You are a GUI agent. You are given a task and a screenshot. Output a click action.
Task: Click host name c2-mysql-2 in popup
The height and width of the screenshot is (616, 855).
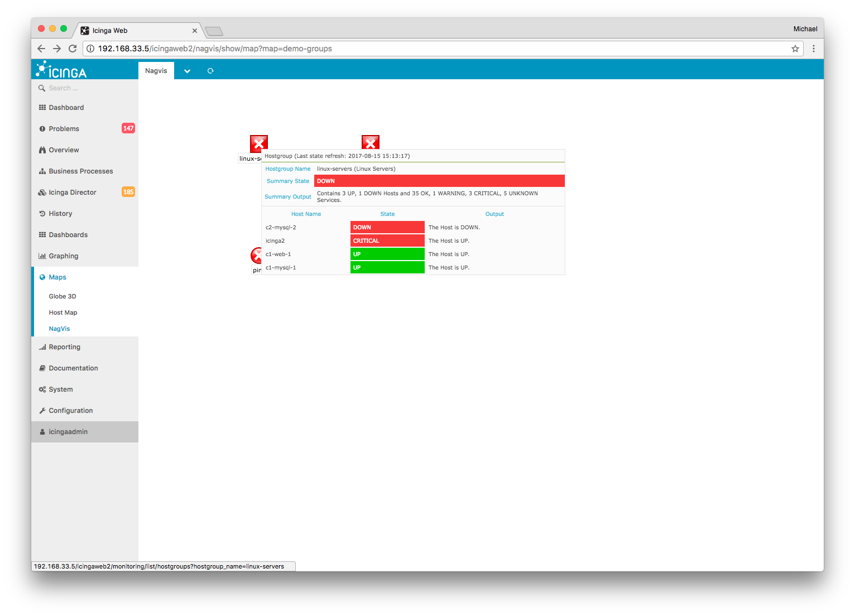point(281,228)
